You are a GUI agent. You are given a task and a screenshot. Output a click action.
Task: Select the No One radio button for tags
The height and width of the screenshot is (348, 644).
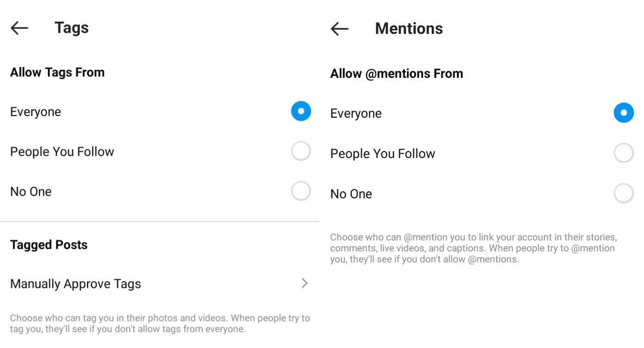coord(301,191)
